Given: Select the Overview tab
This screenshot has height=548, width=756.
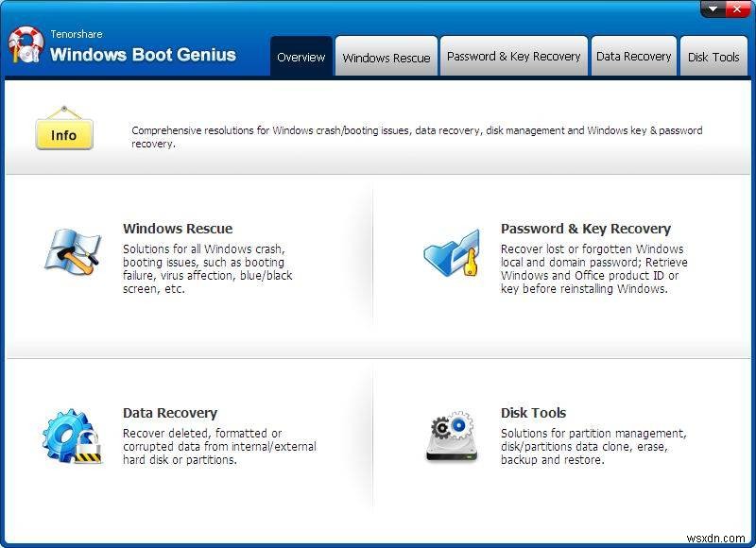Looking at the screenshot, I should (301, 57).
